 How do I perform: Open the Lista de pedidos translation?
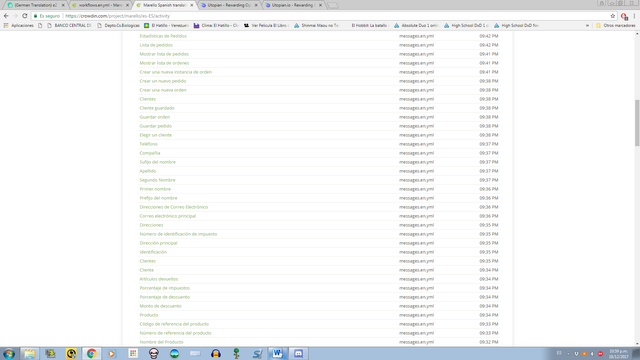pos(156,45)
